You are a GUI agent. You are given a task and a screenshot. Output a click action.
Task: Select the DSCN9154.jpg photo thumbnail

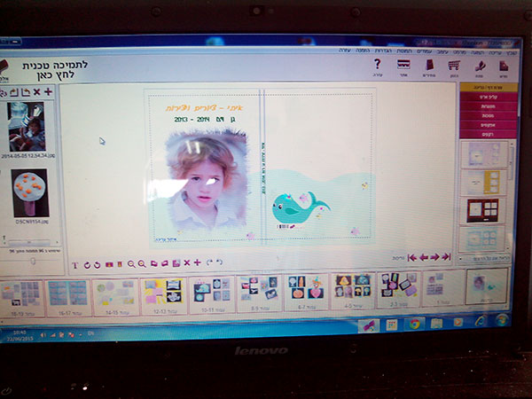tap(30, 193)
